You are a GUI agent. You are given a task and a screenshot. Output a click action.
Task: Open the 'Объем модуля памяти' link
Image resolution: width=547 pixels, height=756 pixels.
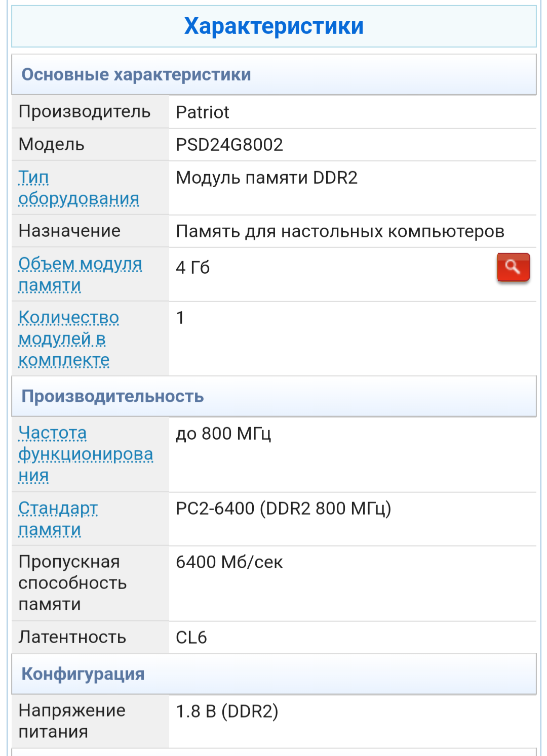tap(80, 274)
